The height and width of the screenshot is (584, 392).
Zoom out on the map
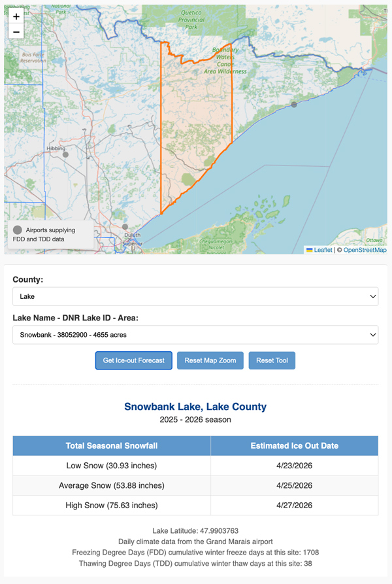tap(16, 32)
